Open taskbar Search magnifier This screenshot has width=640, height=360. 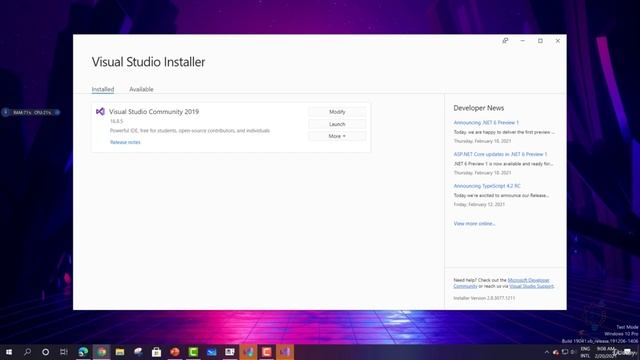pos(27,352)
